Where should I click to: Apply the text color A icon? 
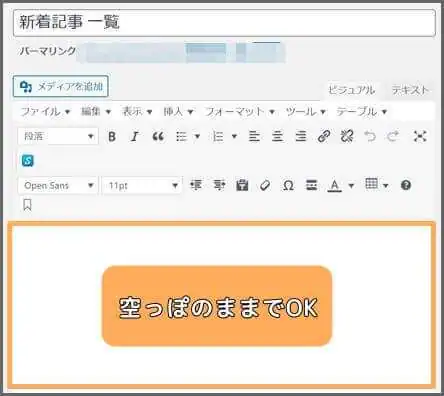335,185
